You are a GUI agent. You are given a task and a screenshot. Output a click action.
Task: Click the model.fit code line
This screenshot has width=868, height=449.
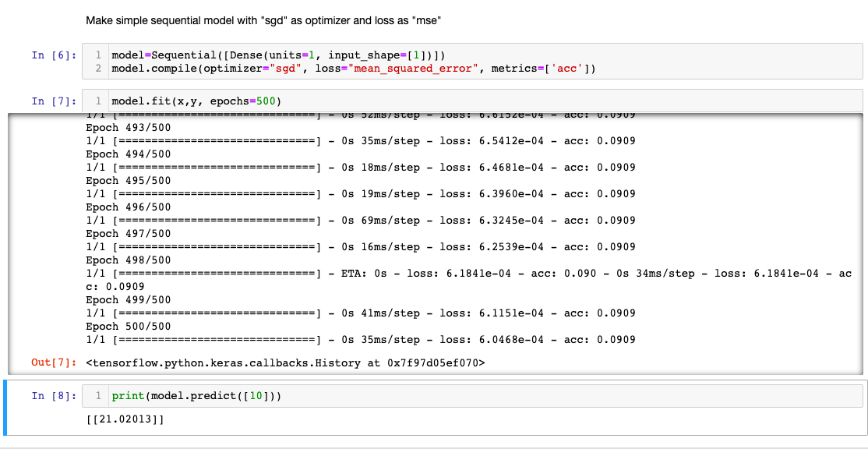pyautogui.click(x=196, y=101)
